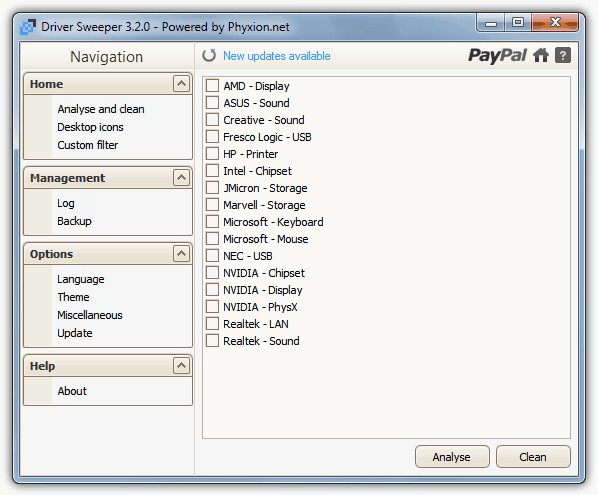Check Intel - Chipset option

coord(212,170)
